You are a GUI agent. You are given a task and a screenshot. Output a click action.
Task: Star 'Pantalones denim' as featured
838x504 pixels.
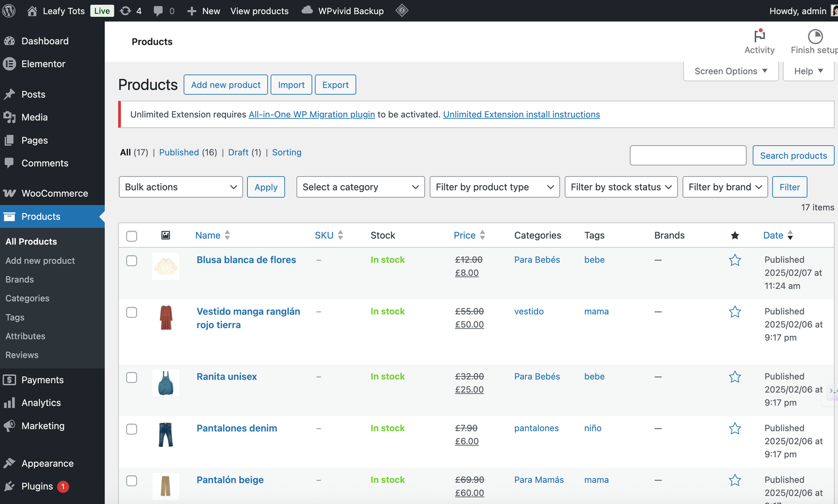point(735,428)
